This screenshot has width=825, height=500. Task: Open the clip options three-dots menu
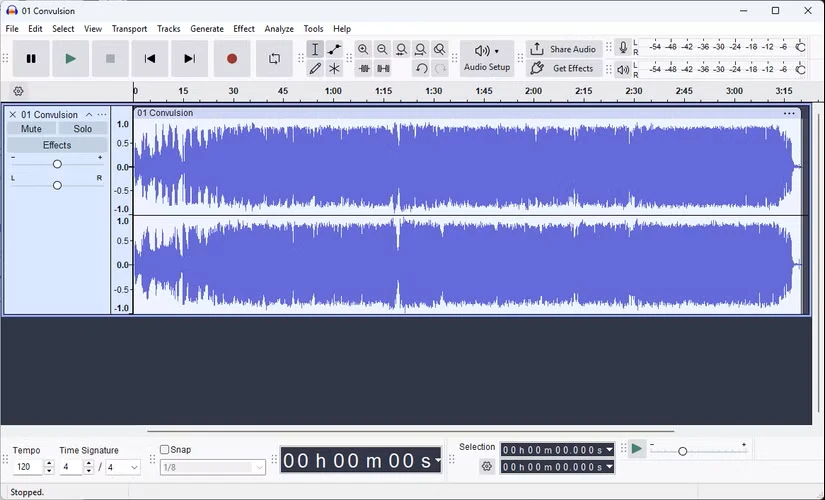tap(789, 113)
